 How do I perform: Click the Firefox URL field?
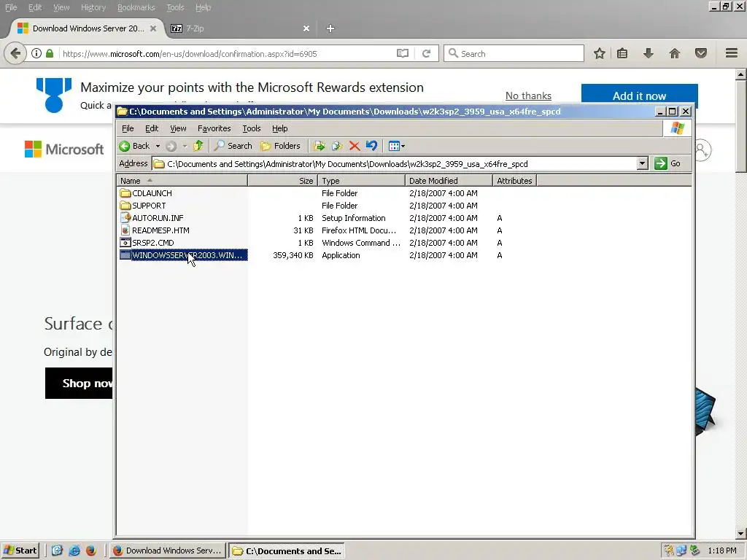pyautogui.click(x=226, y=54)
